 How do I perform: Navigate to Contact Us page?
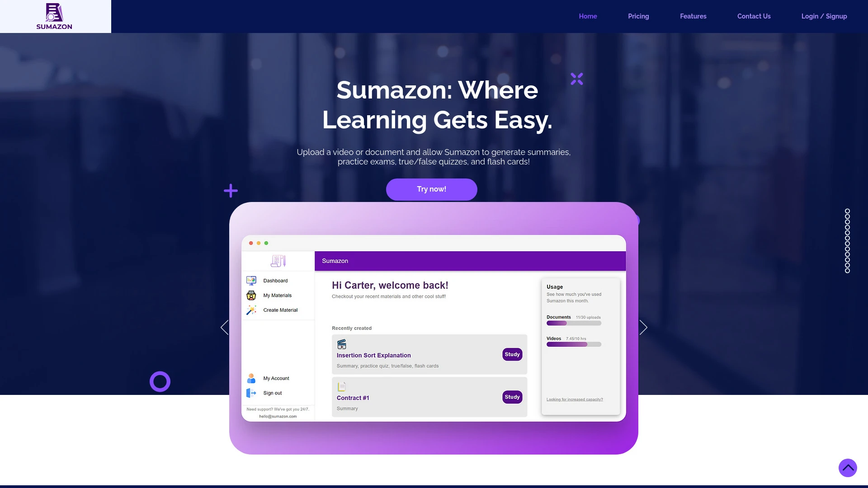pos(754,16)
